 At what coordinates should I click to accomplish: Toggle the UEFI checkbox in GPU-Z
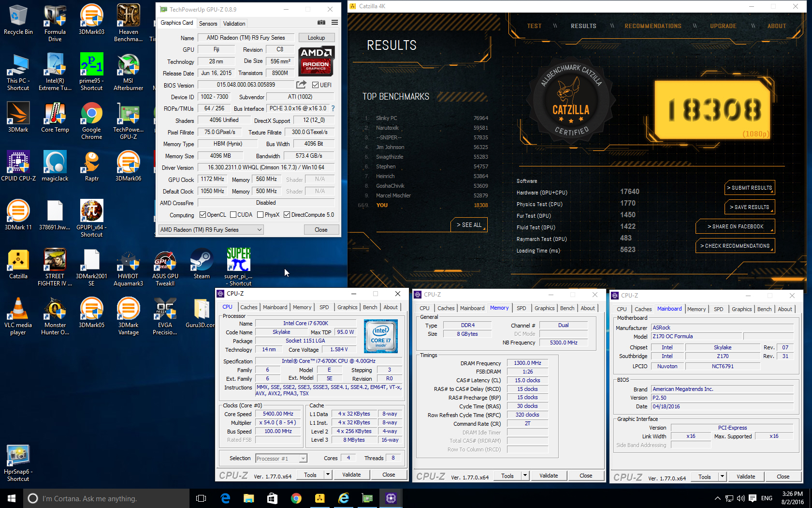pyautogui.click(x=315, y=85)
